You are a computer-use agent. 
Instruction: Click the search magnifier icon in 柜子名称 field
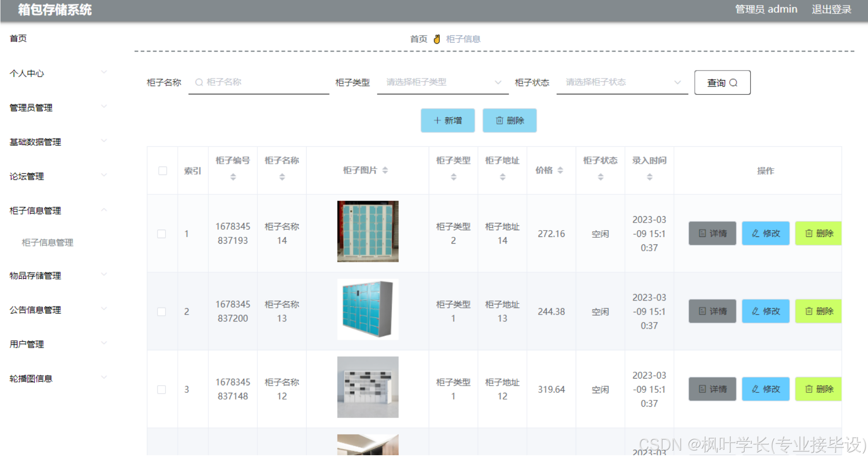coord(199,82)
